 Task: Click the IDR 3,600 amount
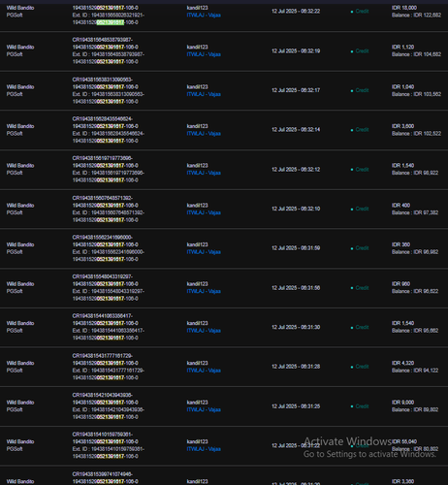coord(402,126)
